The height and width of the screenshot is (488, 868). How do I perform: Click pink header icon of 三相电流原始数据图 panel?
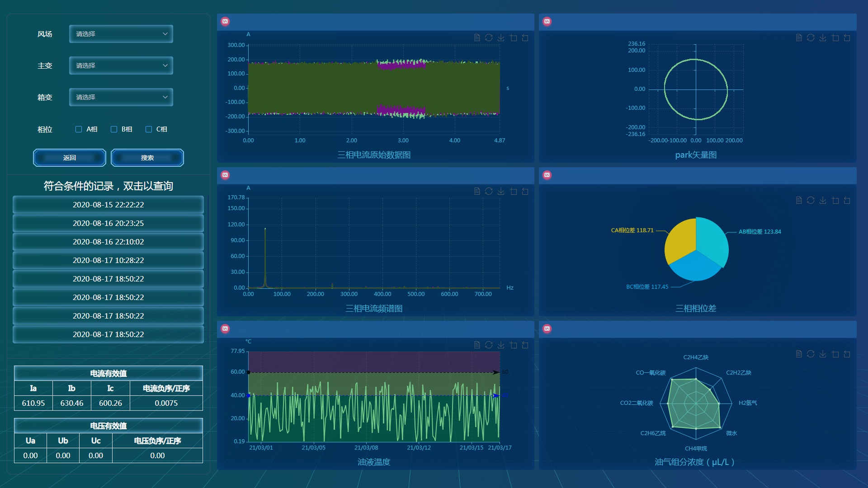pos(225,21)
